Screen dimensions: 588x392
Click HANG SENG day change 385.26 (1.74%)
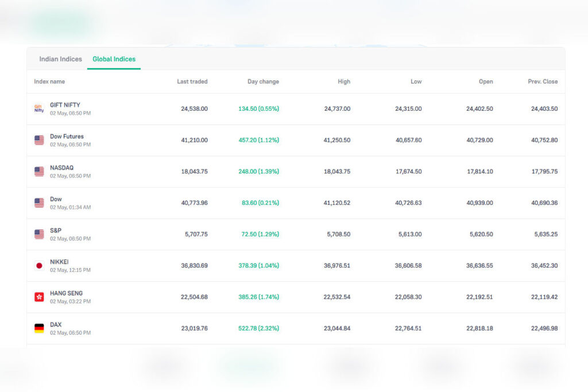click(x=259, y=297)
